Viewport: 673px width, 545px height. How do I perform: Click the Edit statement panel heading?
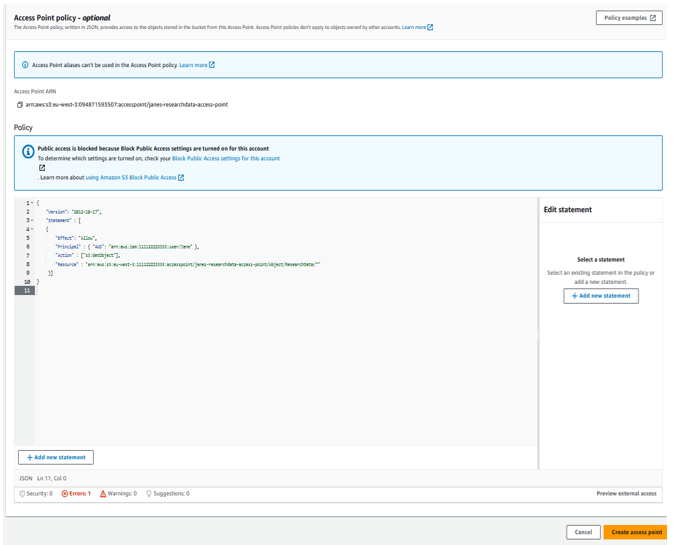coord(567,209)
